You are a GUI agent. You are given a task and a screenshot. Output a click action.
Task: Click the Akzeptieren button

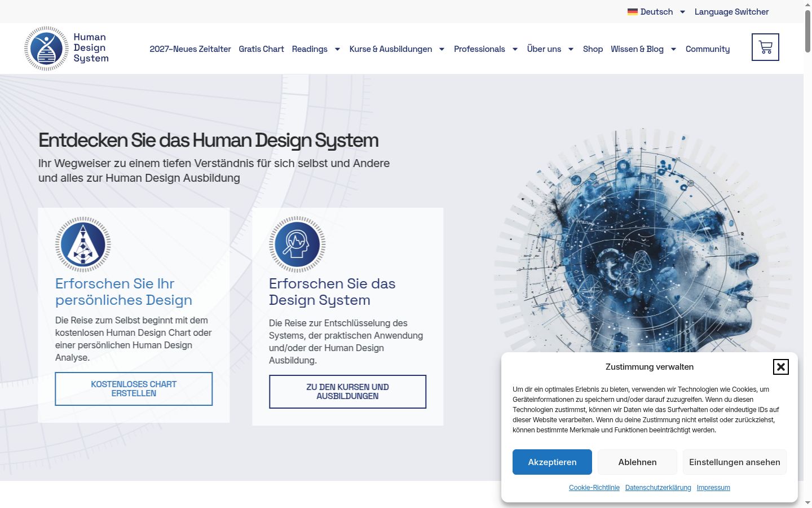pyautogui.click(x=552, y=462)
